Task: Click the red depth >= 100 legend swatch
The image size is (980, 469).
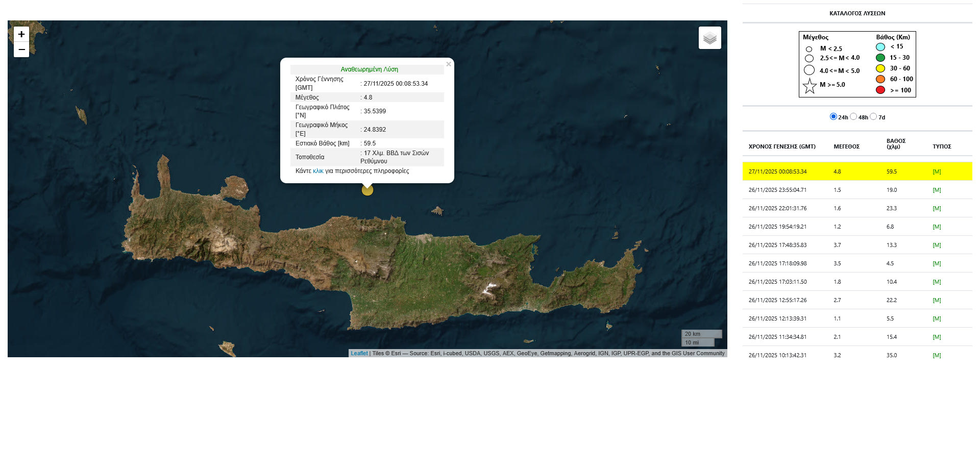Action: [x=880, y=90]
